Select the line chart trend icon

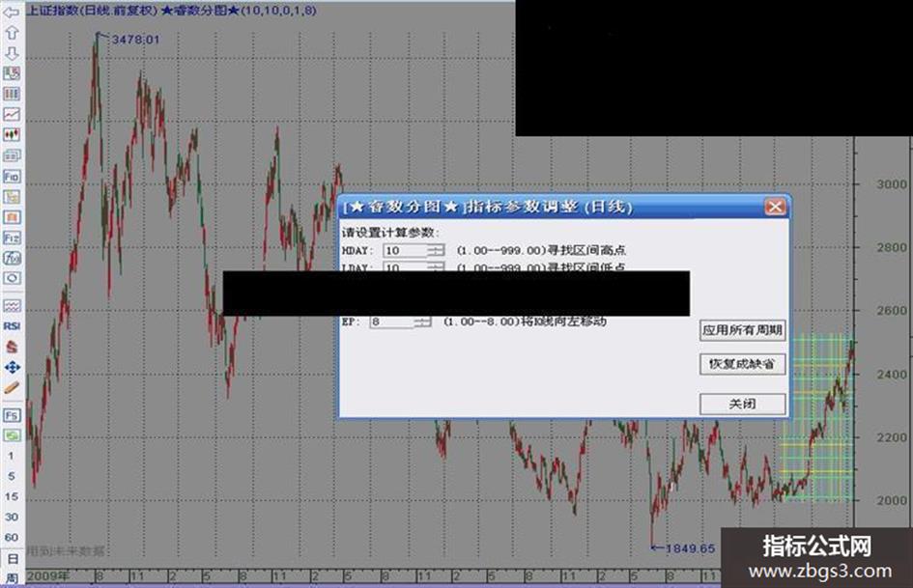(x=11, y=114)
